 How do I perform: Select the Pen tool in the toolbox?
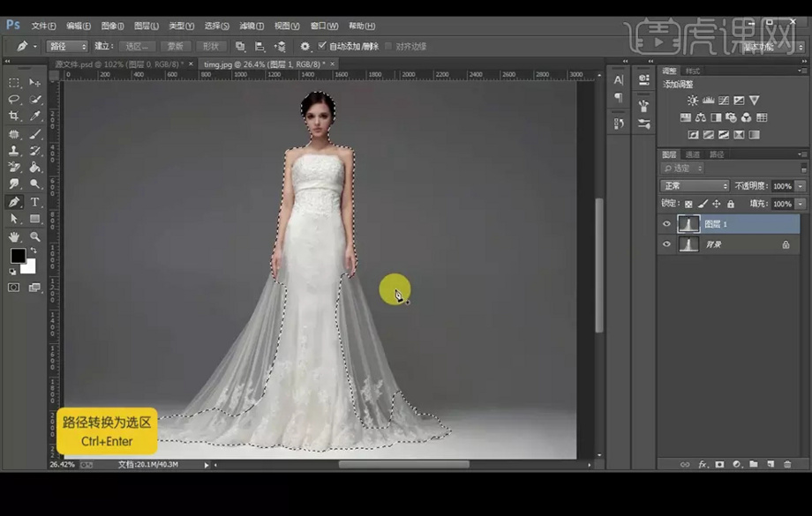[14, 202]
